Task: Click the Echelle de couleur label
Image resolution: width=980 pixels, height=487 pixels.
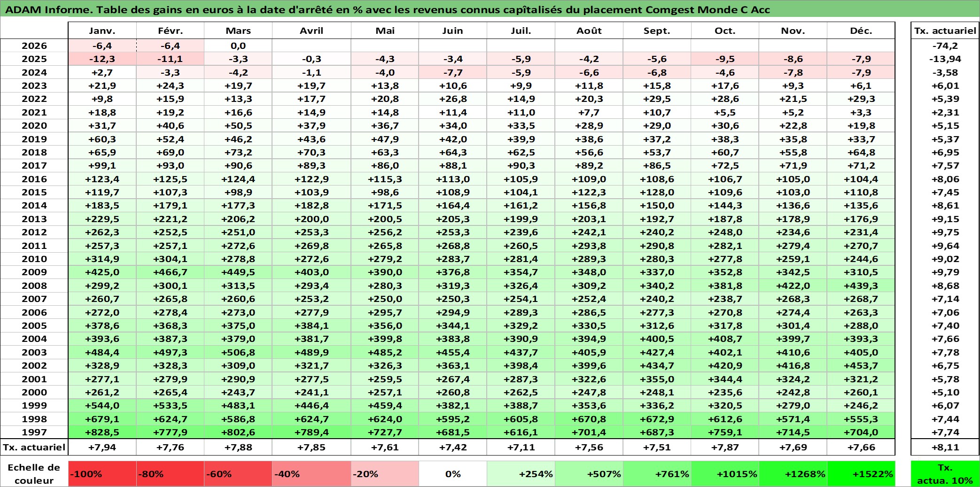Action: click(34, 474)
